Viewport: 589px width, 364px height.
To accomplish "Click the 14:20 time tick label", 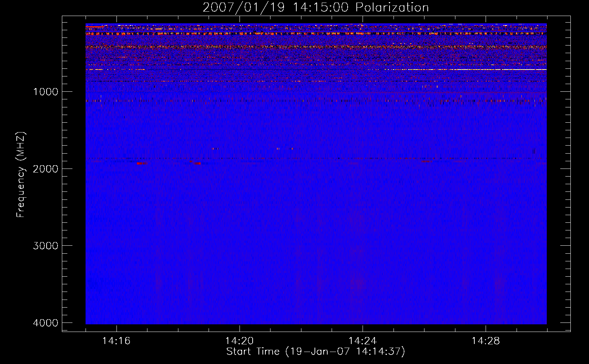I will (x=240, y=341).
